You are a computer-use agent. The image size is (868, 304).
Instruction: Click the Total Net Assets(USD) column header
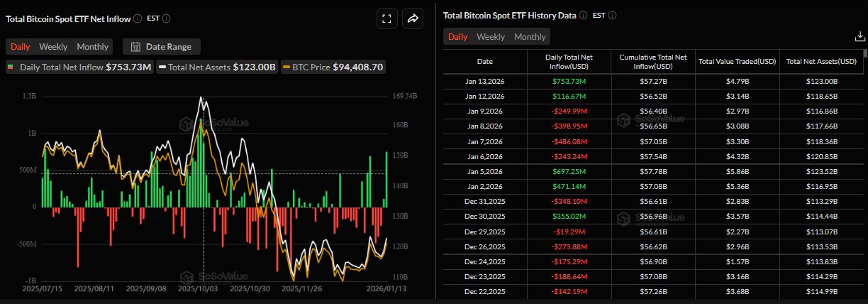pos(821,61)
